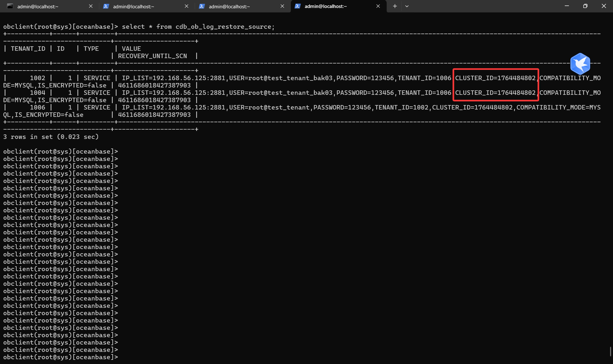Click the select query command text
The width and height of the screenshot is (613, 364).
point(198,27)
